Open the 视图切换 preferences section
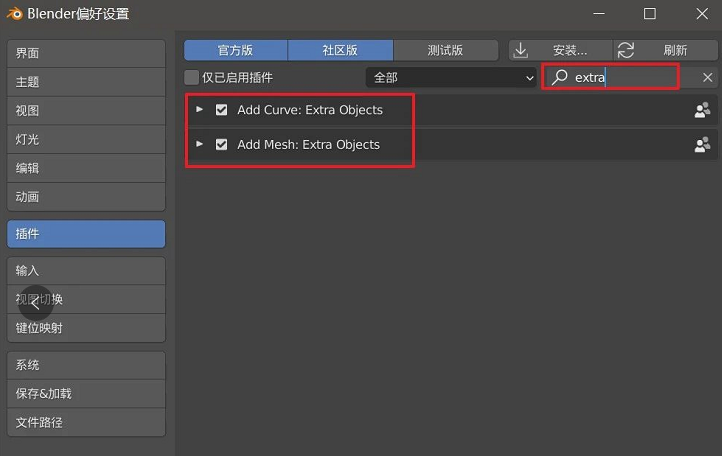This screenshot has width=722, height=456. 86,299
